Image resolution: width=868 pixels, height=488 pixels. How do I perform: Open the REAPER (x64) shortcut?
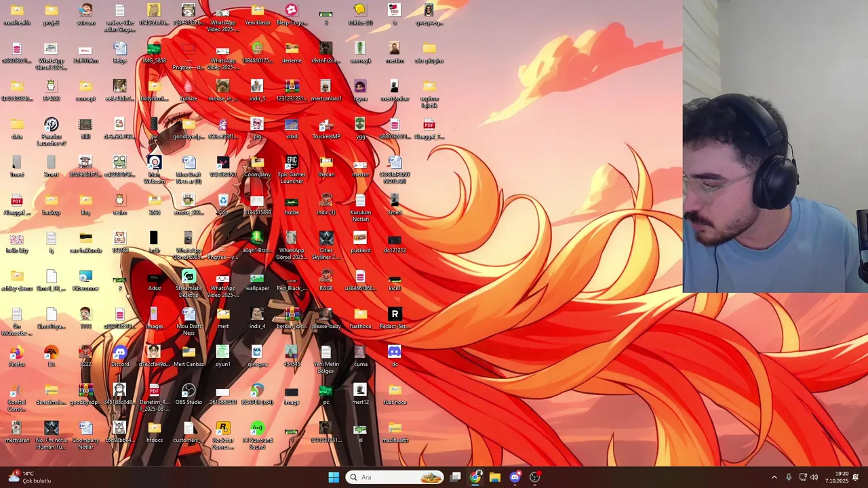[x=257, y=394]
